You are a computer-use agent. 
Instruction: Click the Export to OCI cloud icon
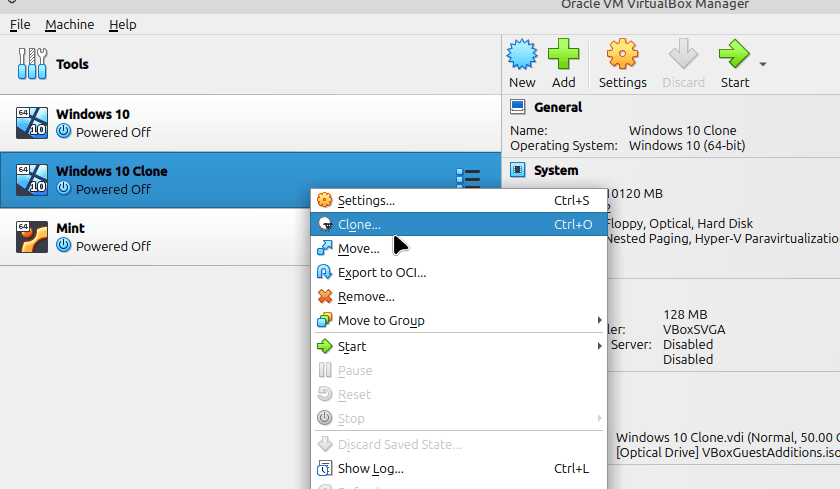click(x=325, y=272)
